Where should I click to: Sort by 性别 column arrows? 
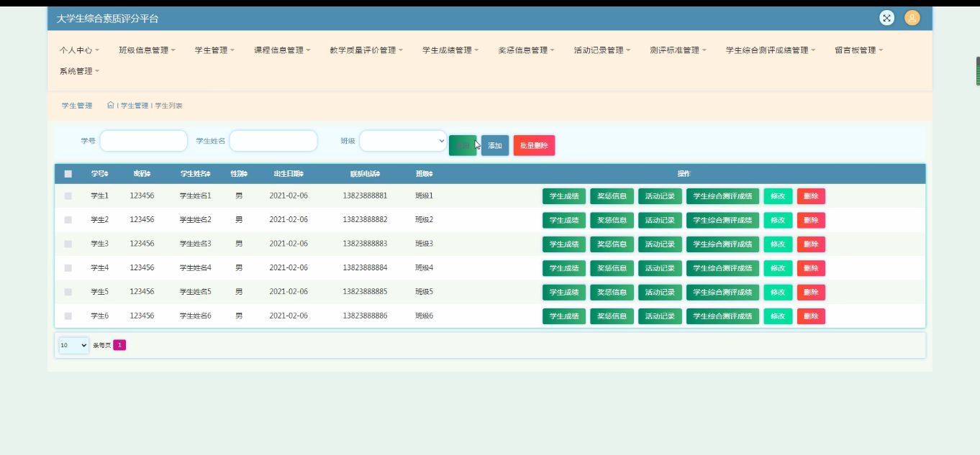[x=245, y=174]
